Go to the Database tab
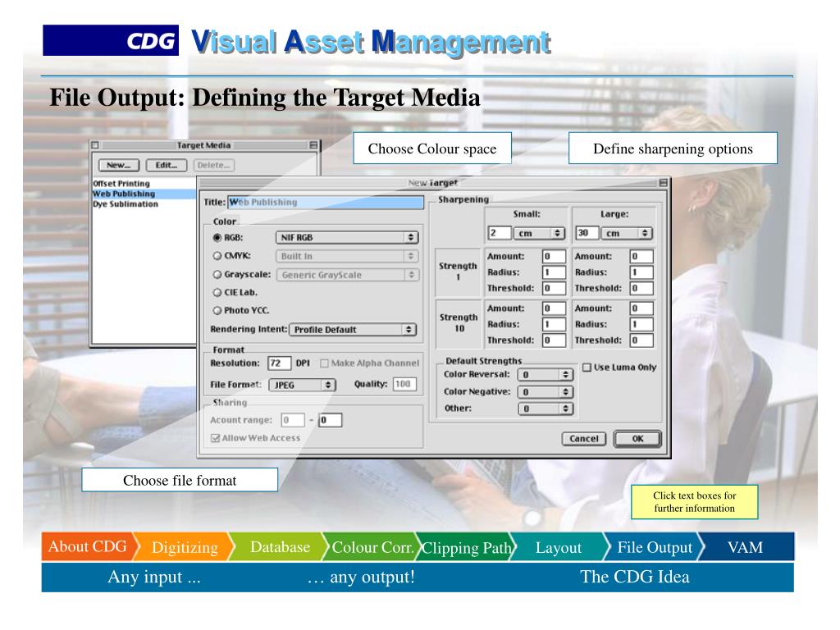The width and height of the screenshot is (840, 630). [x=280, y=547]
